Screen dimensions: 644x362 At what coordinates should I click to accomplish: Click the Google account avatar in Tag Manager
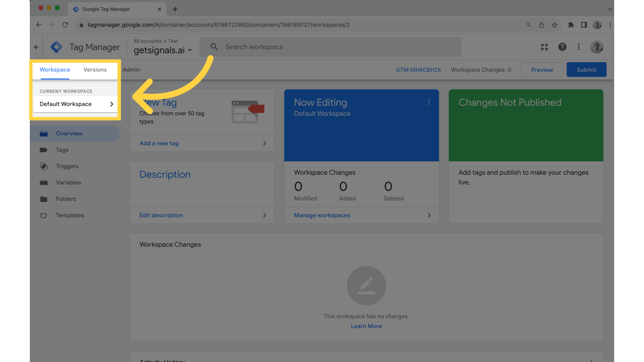click(x=597, y=47)
